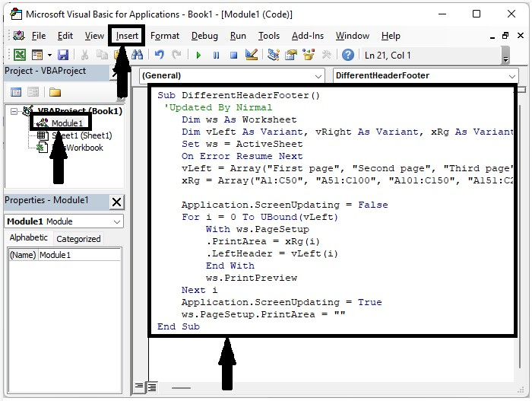Open Project Explorer toolbar icon

[273, 55]
